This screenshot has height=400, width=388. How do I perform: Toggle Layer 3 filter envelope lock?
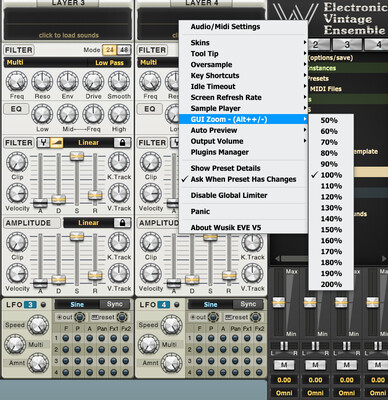122,143
